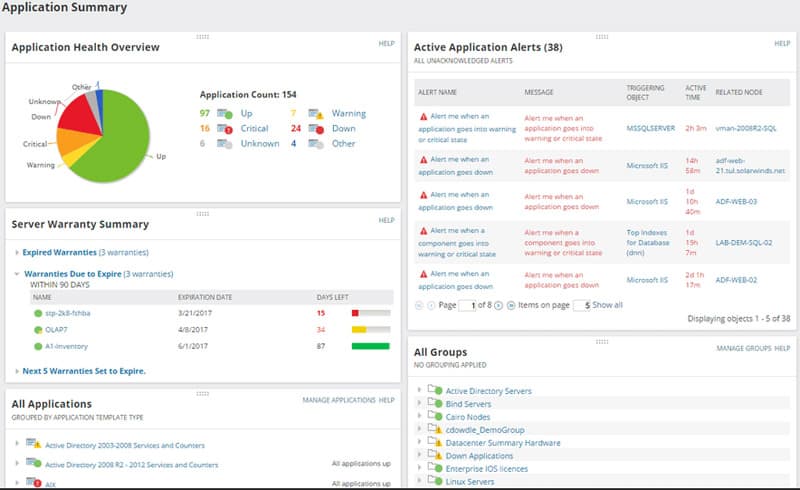Open Manage Groups link
This screenshot has width=800, height=490.
(x=743, y=348)
